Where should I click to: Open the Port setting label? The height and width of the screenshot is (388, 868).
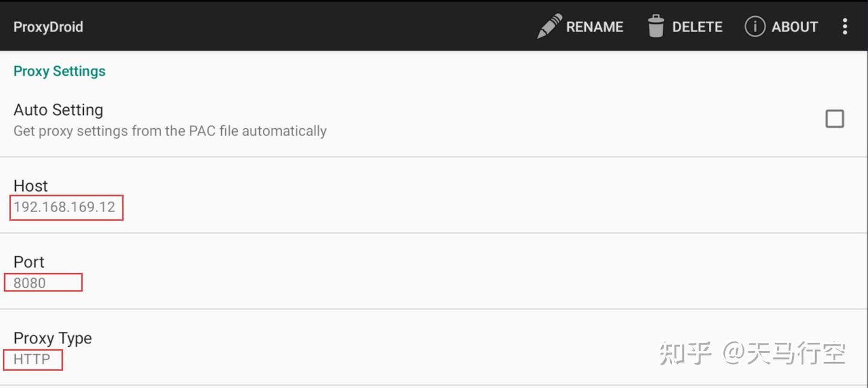click(29, 263)
